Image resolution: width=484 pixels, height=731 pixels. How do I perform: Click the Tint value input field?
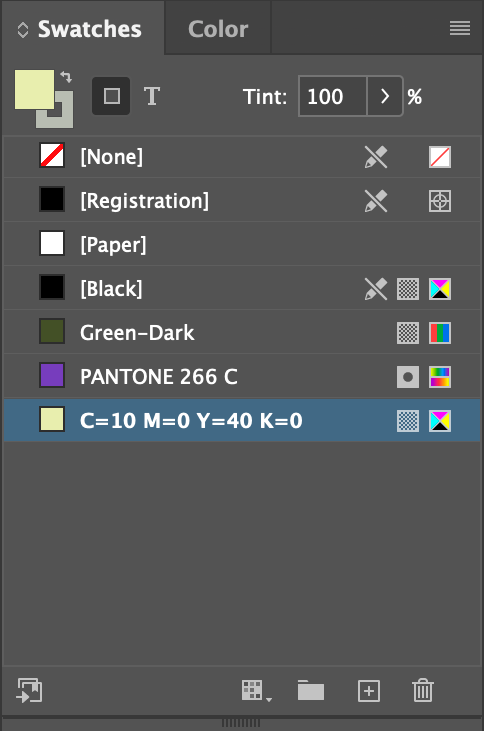(x=333, y=96)
